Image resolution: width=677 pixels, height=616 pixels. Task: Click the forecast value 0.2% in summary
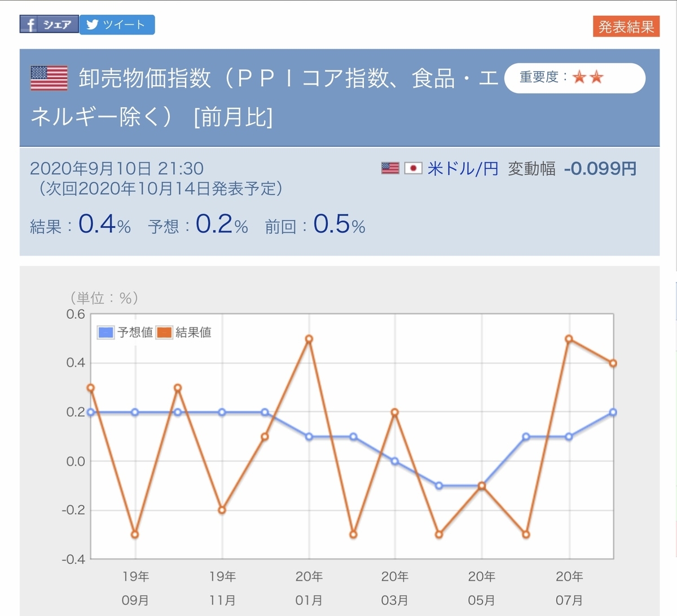click(x=222, y=225)
